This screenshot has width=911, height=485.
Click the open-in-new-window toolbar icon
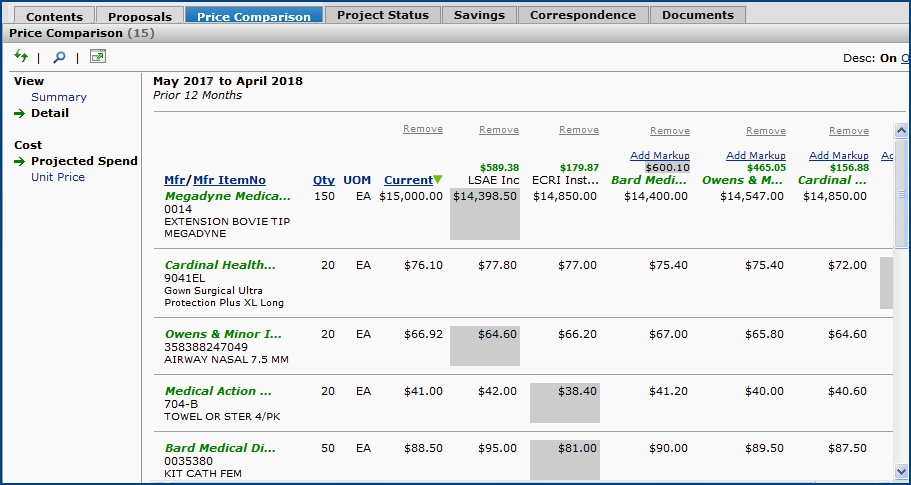pos(97,57)
